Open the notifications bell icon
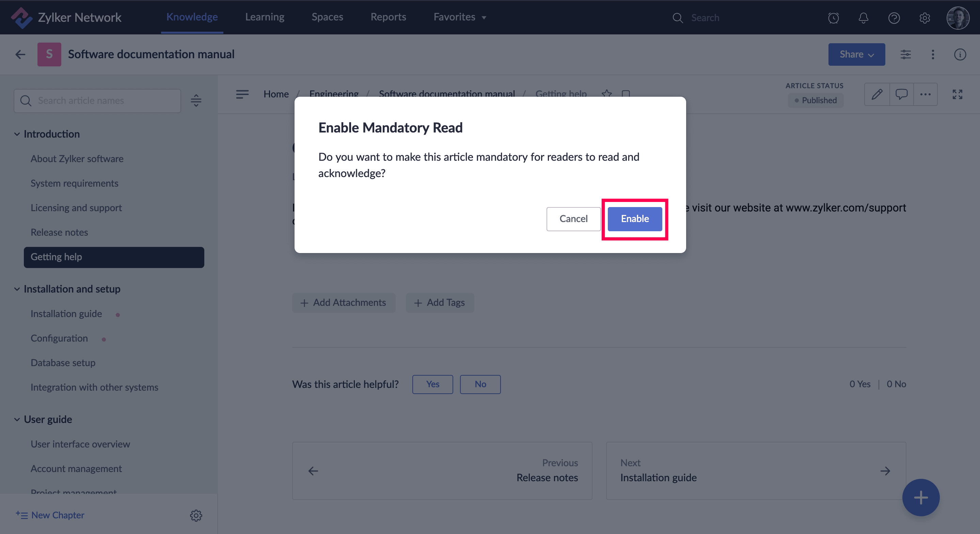 point(863,18)
